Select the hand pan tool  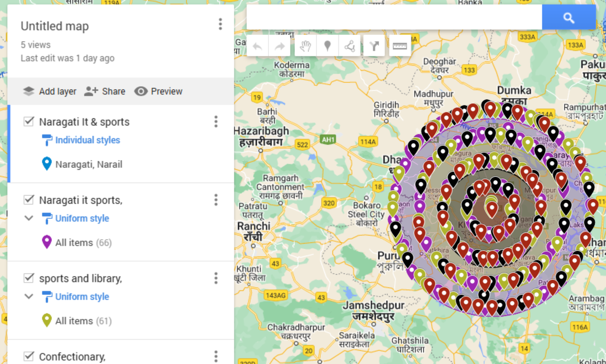305,46
